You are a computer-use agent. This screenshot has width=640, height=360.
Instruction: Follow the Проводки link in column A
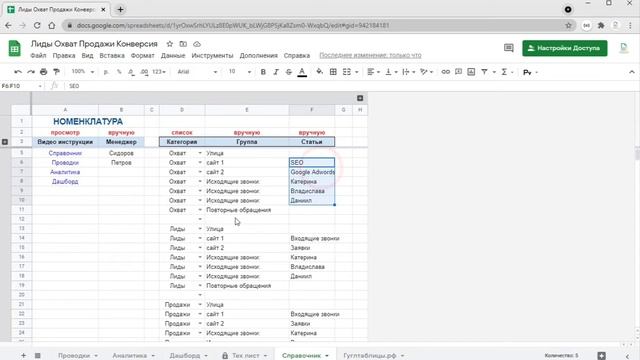[x=65, y=162]
